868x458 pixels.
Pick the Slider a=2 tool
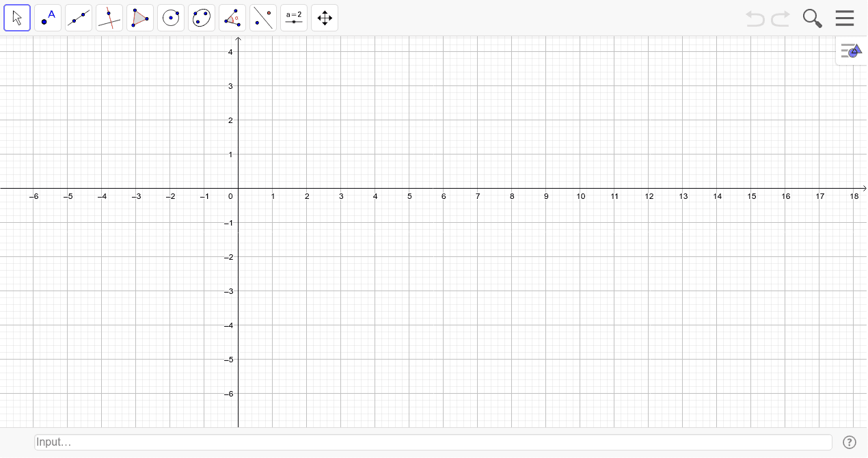(294, 18)
